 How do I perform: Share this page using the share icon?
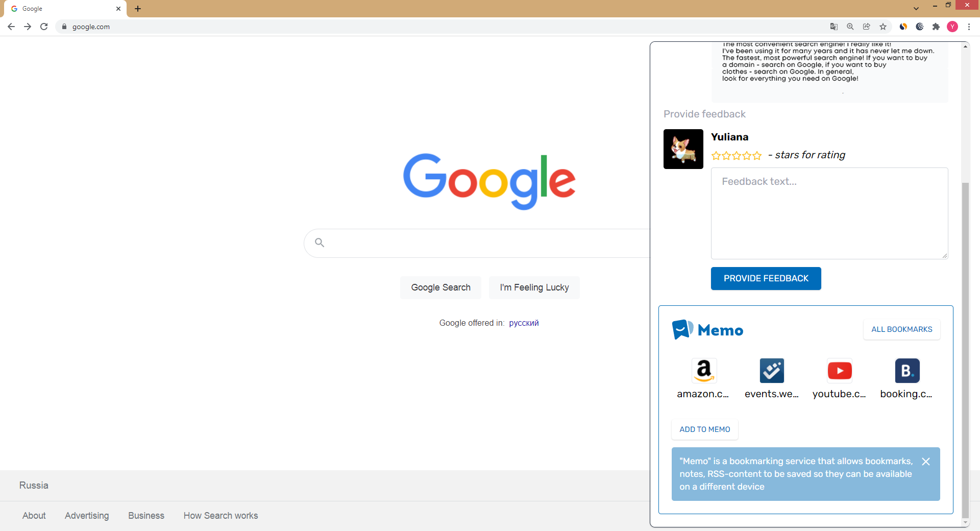(x=867, y=27)
